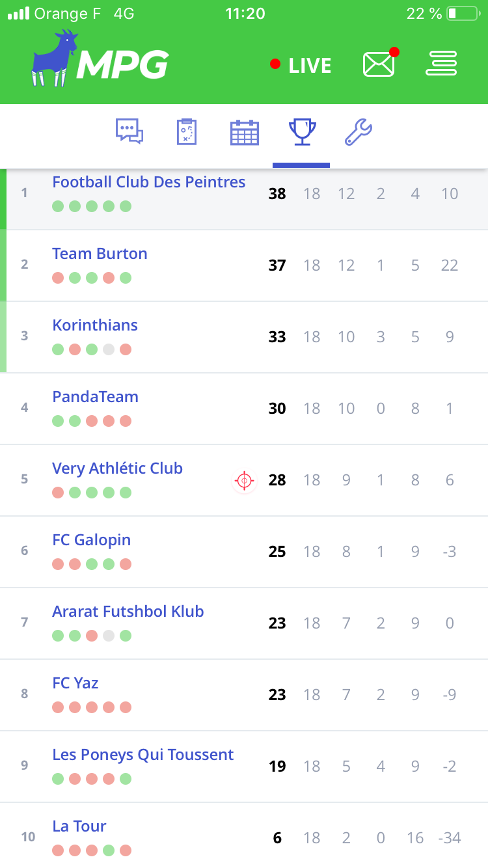Open the LIVE match indicator
This screenshot has height=868, width=488.
click(x=301, y=65)
